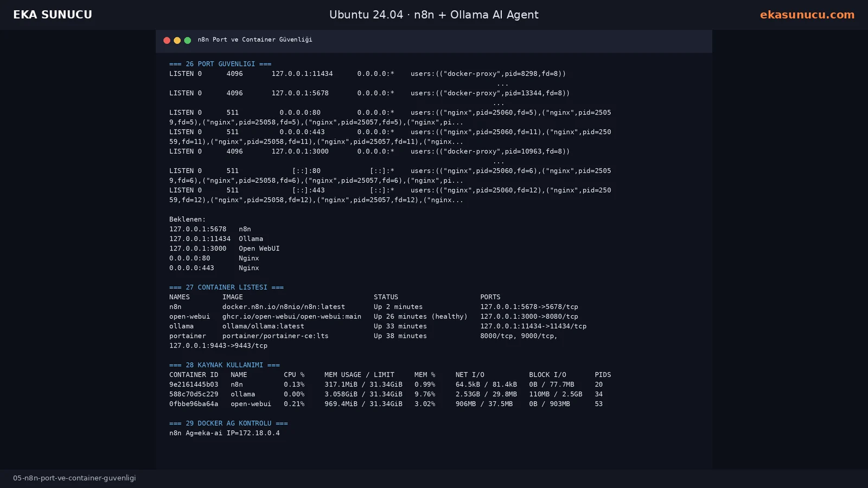Screen dimensions: 868x488
Task: Click the 127.0.0.1:3000 address in LISTEN row
Action: [x=300, y=152]
